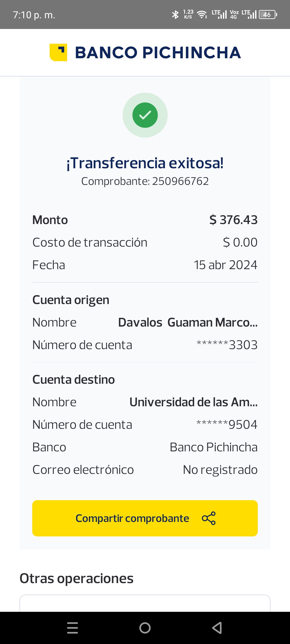This screenshot has width=290, height=644.
Task: Tap the truncated destination name Universidad de las Am
Action: (193, 402)
